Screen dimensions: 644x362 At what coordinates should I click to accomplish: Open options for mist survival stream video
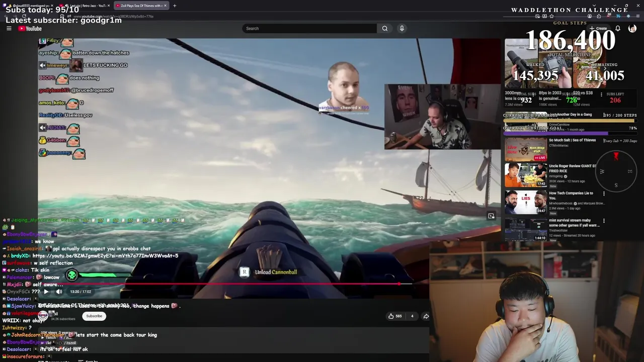(604, 221)
